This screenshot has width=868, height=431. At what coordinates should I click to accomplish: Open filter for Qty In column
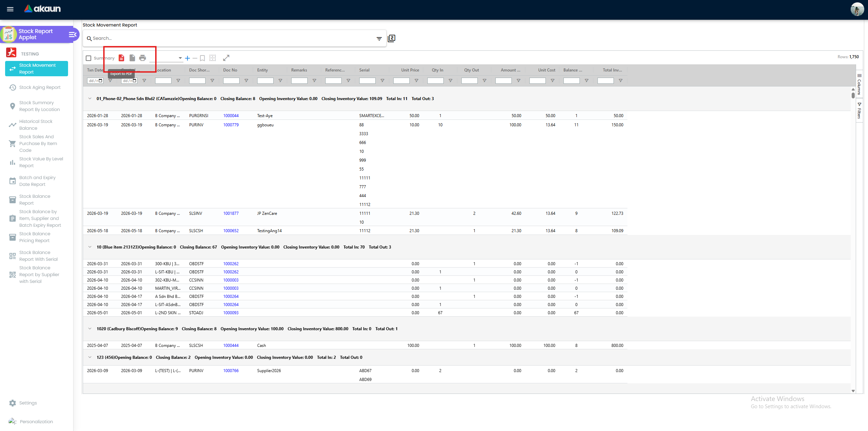click(x=451, y=81)
